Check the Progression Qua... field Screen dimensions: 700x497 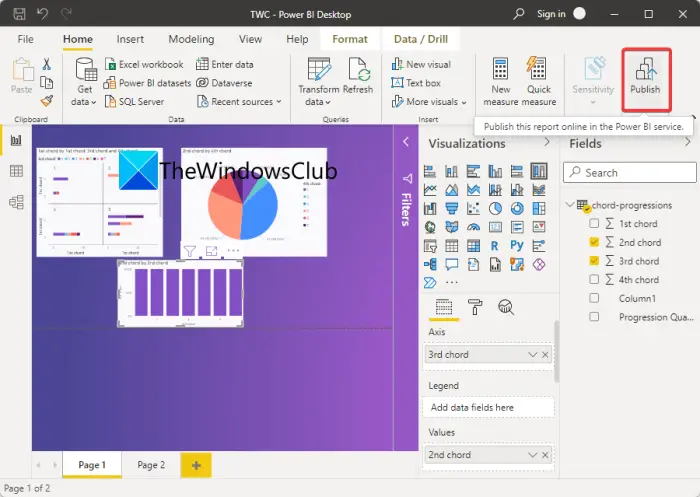[594, 317]
